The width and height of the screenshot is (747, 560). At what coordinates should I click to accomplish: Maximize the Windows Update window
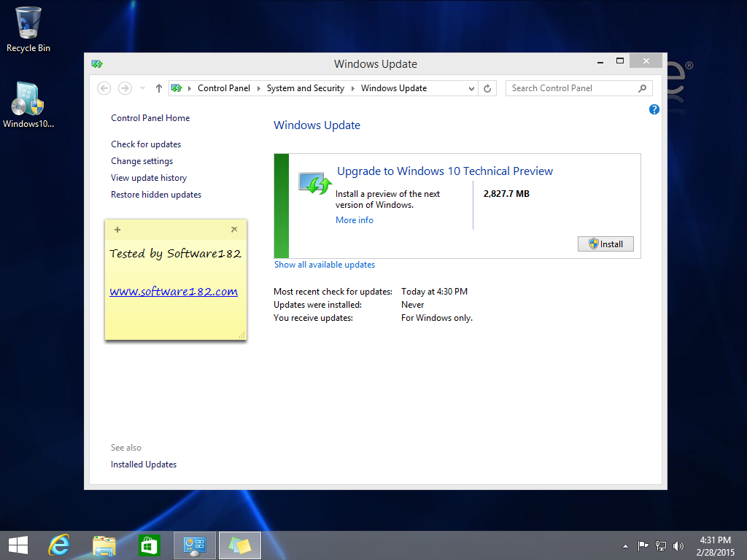click(x=620, y=61)
